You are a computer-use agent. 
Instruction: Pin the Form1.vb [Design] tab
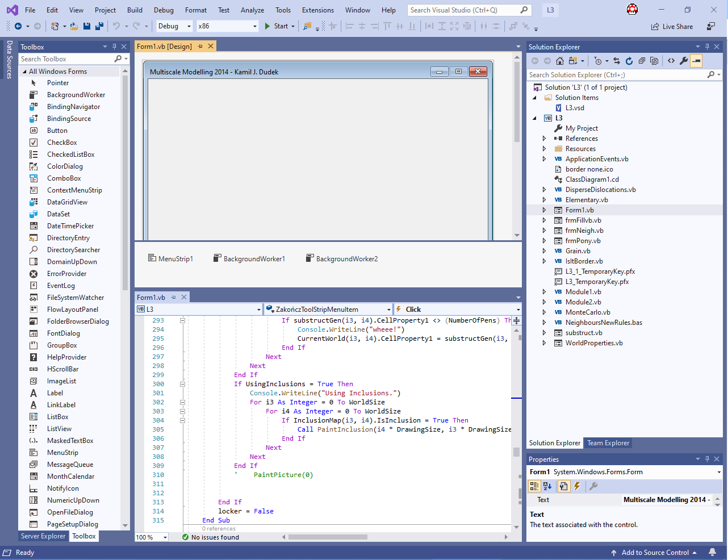200,47
